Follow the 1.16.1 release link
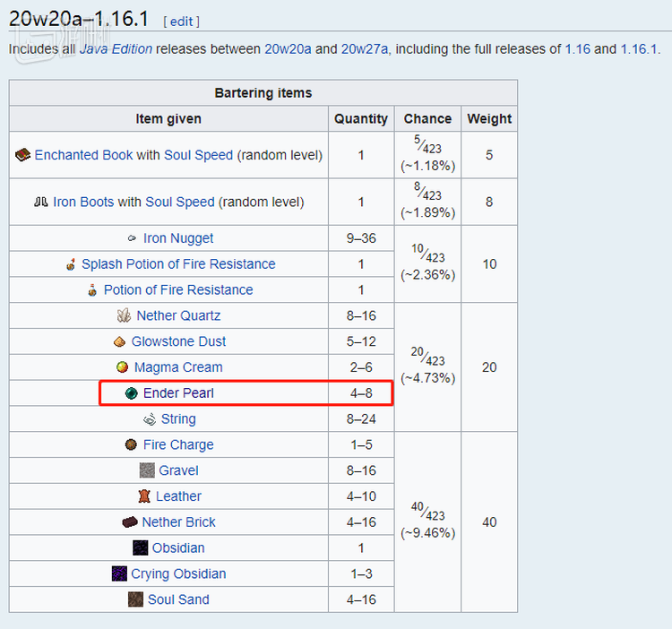The image size is (672, 629). (639, 49)
